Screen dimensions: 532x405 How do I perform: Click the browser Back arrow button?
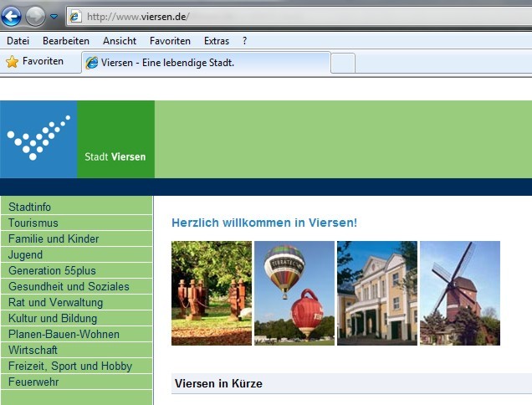12,16
